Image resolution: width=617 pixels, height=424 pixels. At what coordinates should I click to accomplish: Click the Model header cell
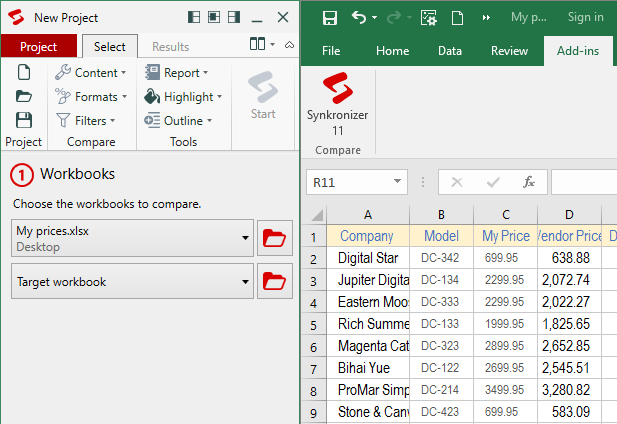(442, 236)
